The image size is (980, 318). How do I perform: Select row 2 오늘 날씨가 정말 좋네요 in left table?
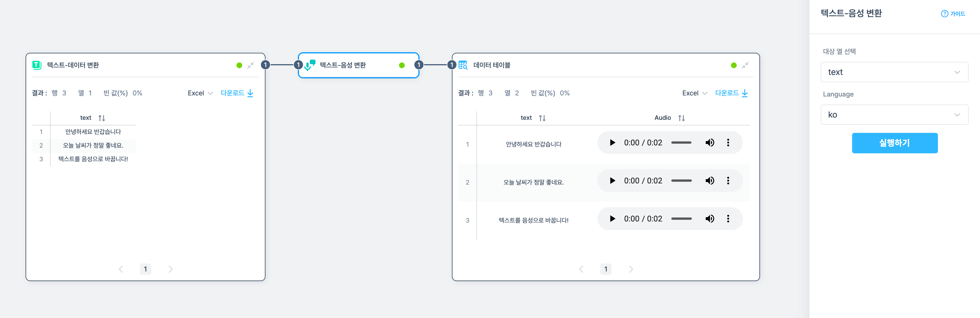(84, 145)
